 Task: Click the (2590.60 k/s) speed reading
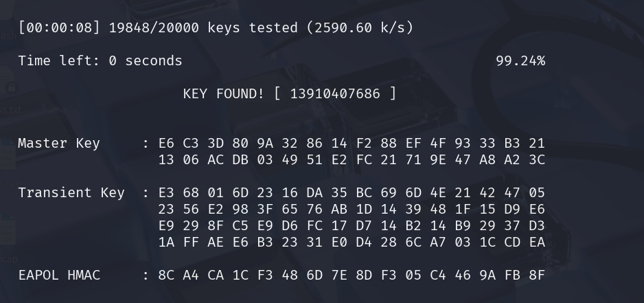pyautogui.click(x=360, y=28)
